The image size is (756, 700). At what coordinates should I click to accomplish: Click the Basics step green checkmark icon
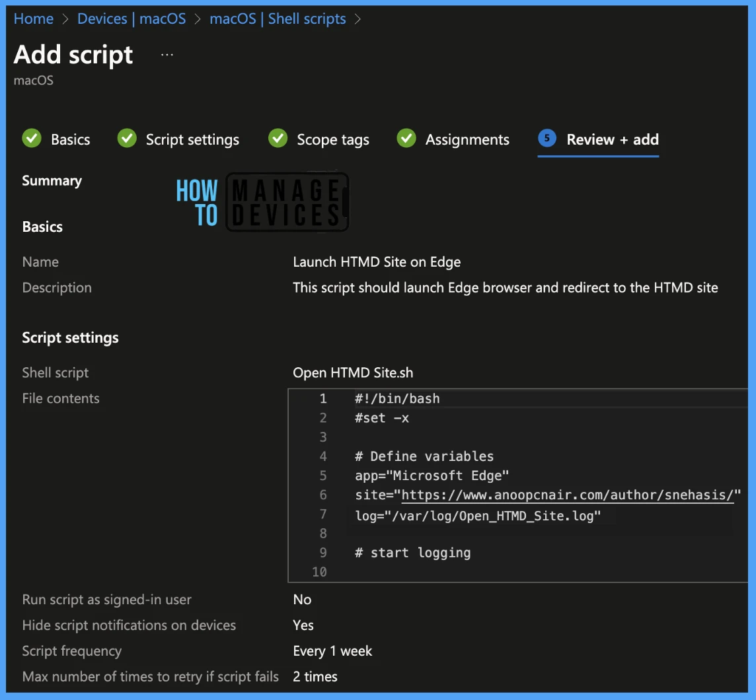(32, 138)
